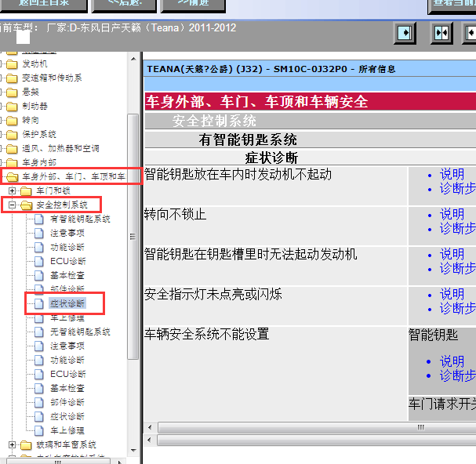Image resolution: width=476 pixels, height=464 pixels.
Task: Open second 基本检查 page
Action: coord(67,388)
